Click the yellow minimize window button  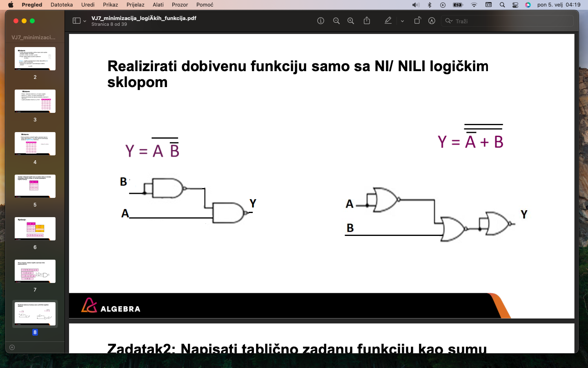(x=24, y=21)
